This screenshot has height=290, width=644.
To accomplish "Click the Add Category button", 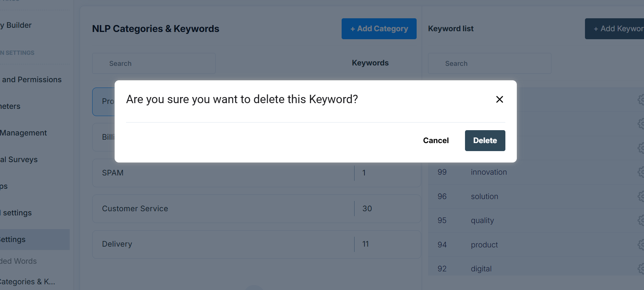I will pos(379,29).
